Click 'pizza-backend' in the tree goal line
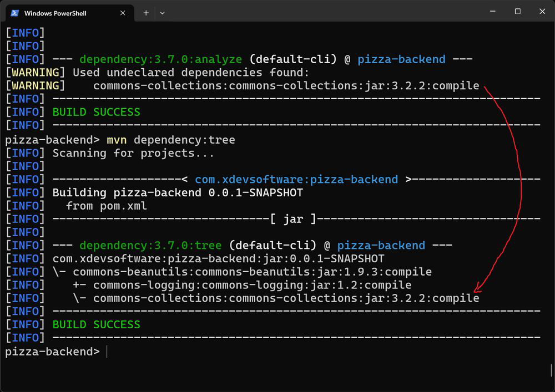 [x=381, y=245]
